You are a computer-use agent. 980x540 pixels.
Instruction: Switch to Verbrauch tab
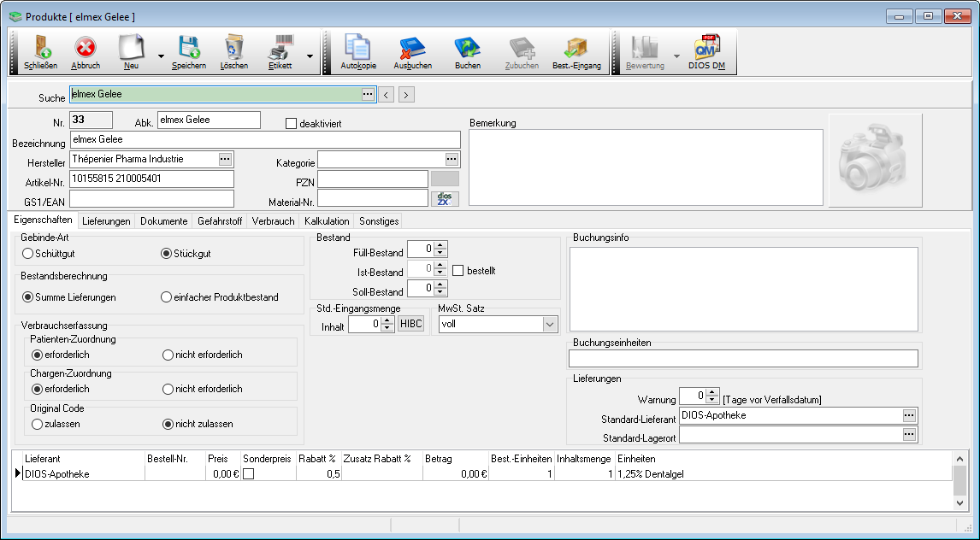tap(273, 221)
